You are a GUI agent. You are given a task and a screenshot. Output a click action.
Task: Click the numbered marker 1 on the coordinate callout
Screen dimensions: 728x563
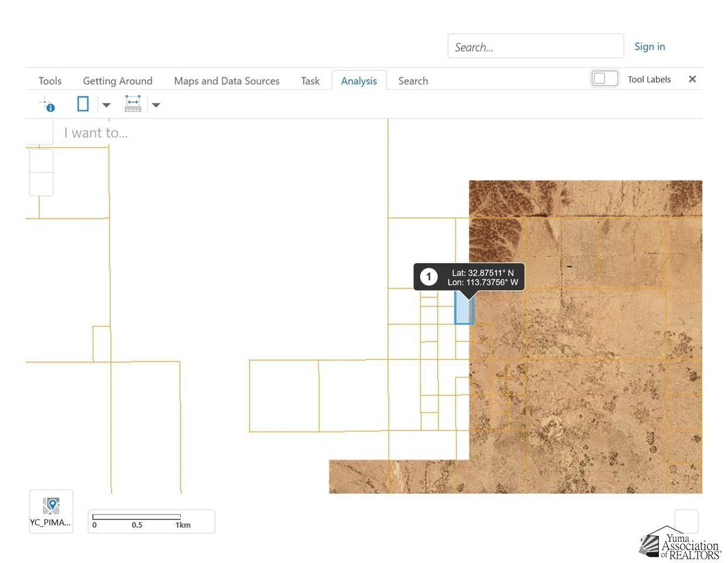coord(428,277)
